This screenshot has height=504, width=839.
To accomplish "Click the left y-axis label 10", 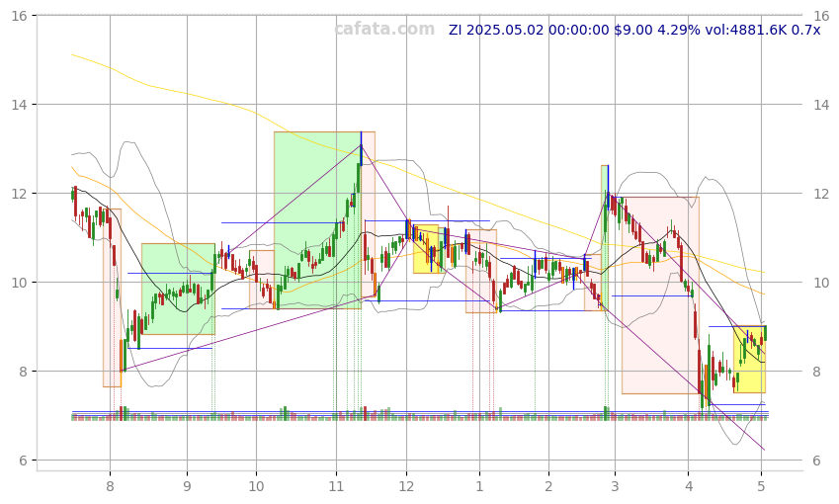I will (x=19, y=283).
